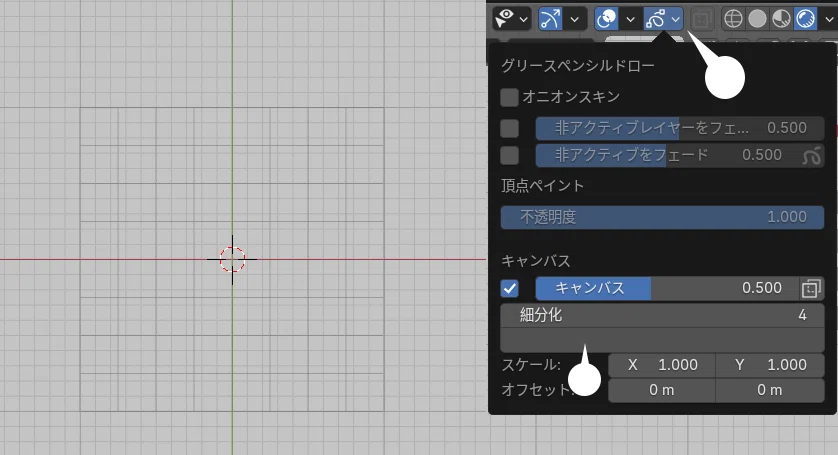Click the curve icon beside 非アクティブをフェード
838x455 pixels.
811,156
